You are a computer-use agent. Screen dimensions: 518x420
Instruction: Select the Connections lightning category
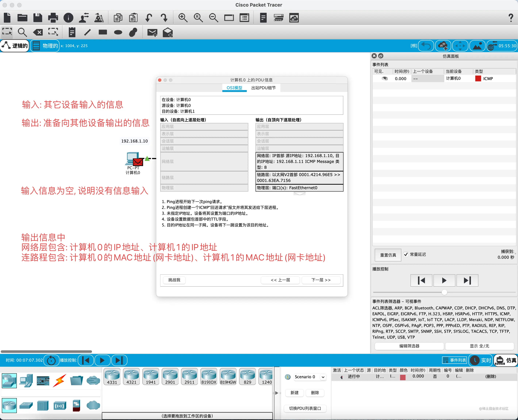60,381
